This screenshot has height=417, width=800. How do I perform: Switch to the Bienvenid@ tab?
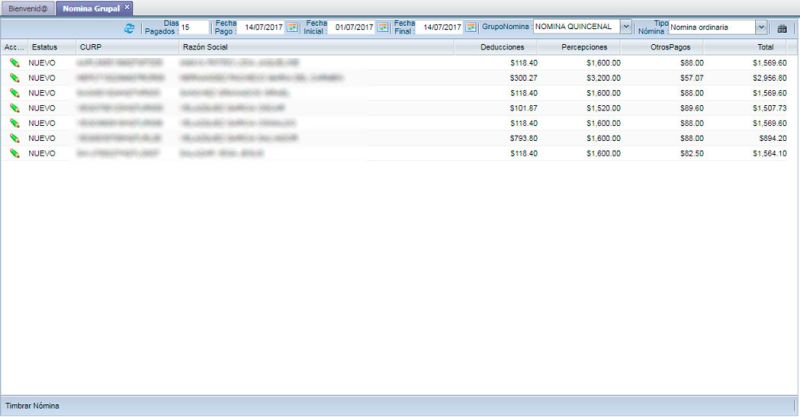pos(26,8)
